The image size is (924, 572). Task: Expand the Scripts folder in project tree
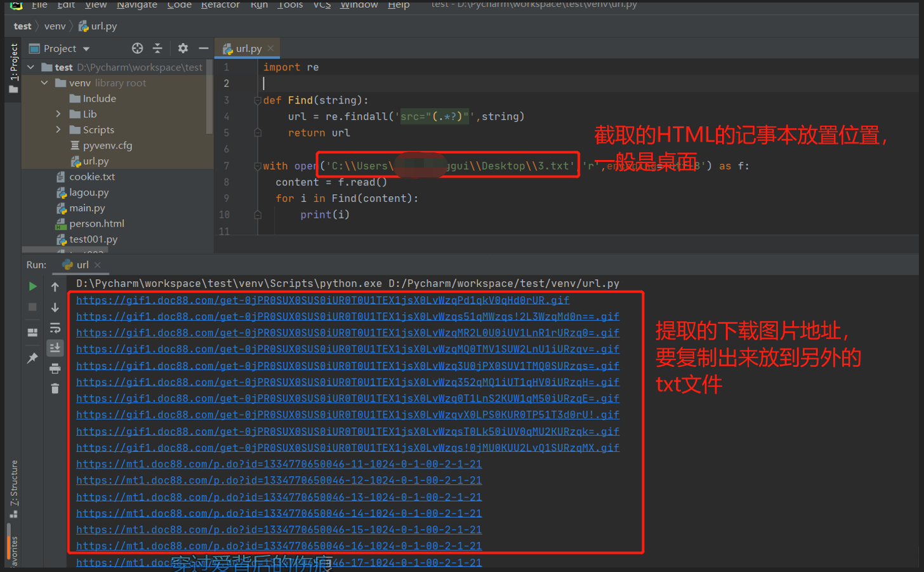[x=58, y=130]
